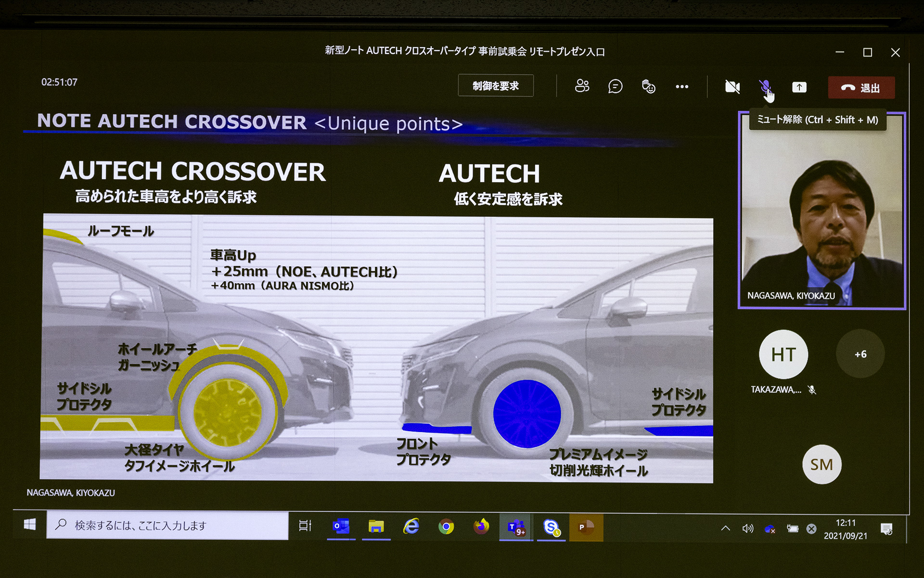Open the share content icon

pyautogui.click(x=799, y=87)
